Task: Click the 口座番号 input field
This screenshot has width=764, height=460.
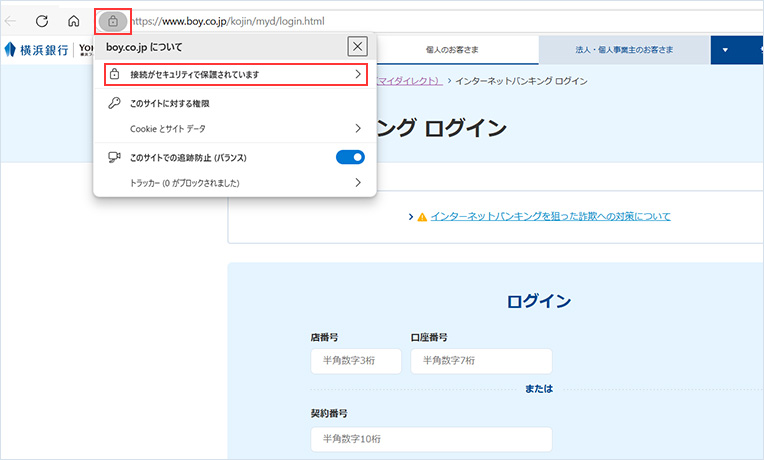Action: pos(481,361)
